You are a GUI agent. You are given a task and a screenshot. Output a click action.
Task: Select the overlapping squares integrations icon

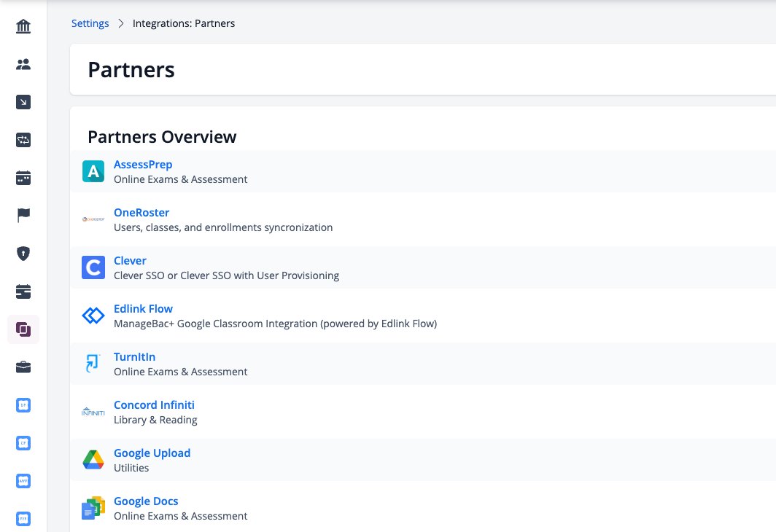[x=23, y=329]
